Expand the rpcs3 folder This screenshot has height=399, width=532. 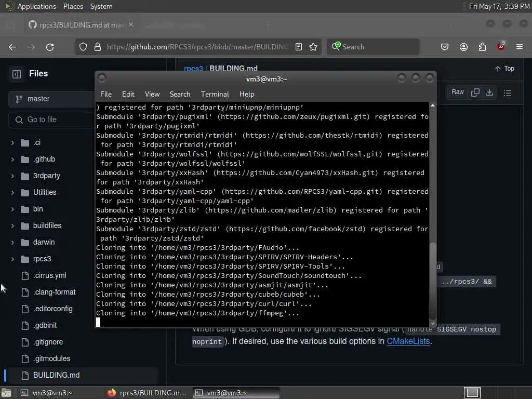coord(12,259)
